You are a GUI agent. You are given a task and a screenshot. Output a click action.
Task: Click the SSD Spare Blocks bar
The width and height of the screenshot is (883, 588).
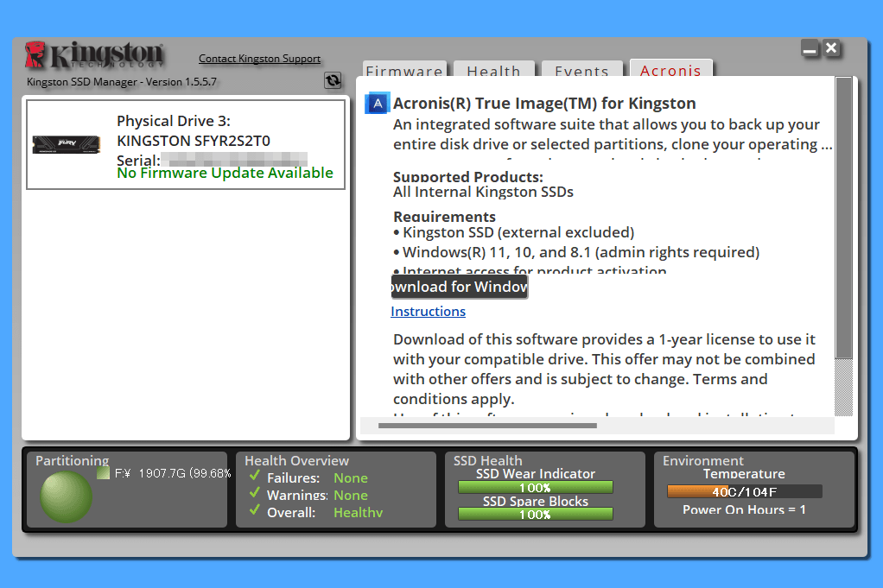point(535,515)
